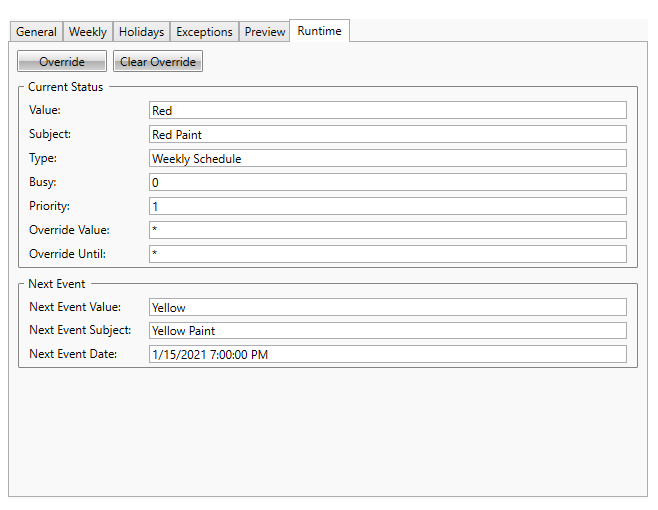This screenshot has height=510, width=658.
Task: Select the Override Until field
Action: [x=387, y=254]
